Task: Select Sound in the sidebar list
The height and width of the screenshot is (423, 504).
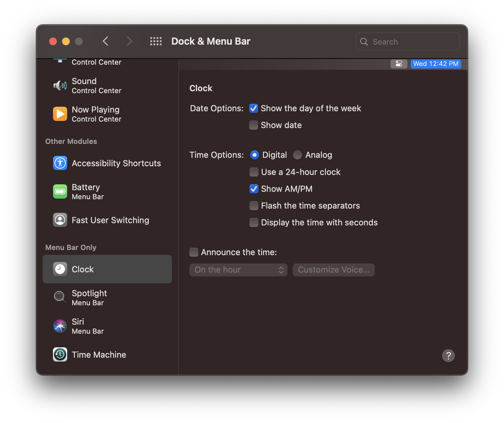Action: (107, 86)
